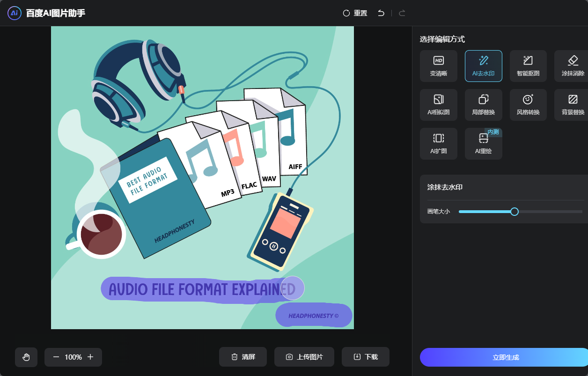
Task: Open the AI扩图 image expand tool
Action: coord(438,144)
